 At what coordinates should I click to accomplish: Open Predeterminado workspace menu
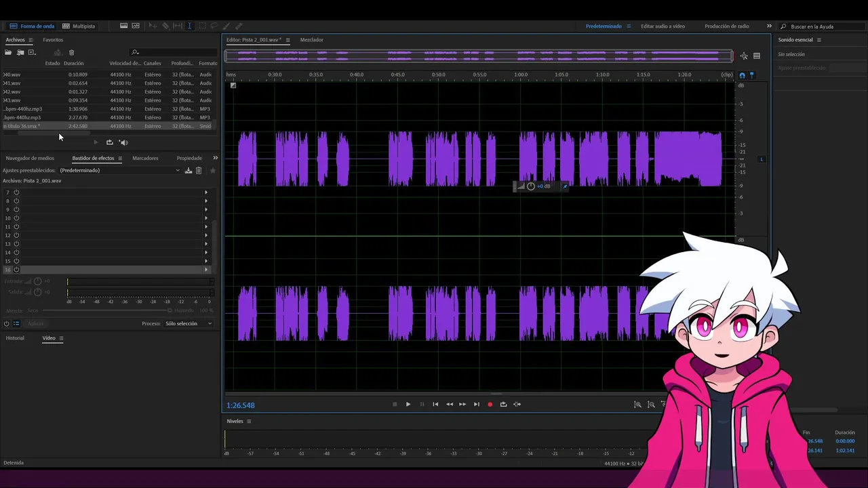coord(629,26)
